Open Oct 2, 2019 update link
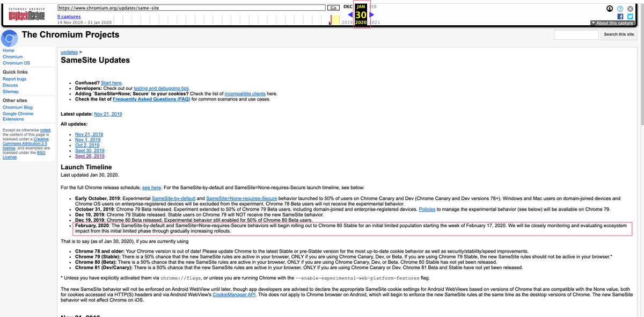Viewport: 644px width, 317px height. (x=87, y=145)
